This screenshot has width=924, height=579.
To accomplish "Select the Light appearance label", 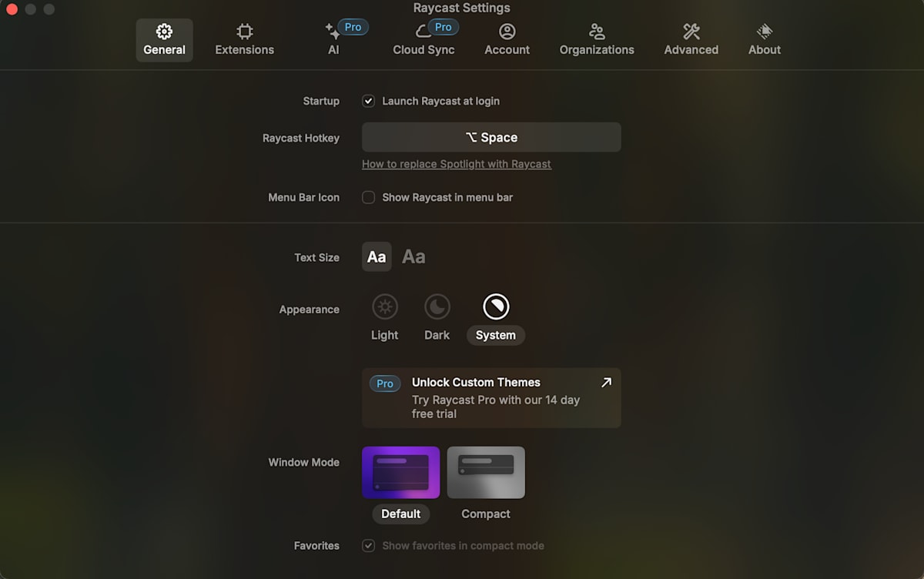I will point(385,335).
